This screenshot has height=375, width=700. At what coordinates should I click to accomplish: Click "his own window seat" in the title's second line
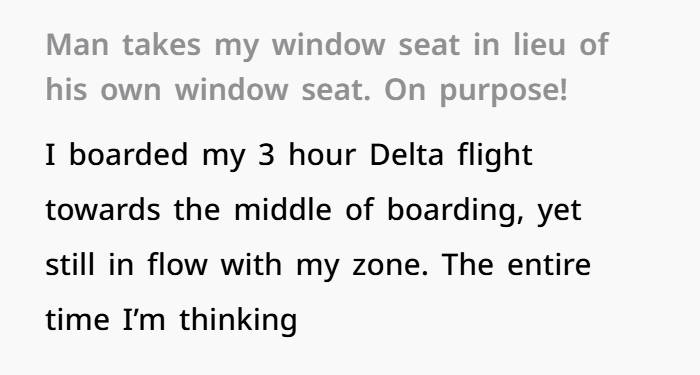(x=208, y=89)
